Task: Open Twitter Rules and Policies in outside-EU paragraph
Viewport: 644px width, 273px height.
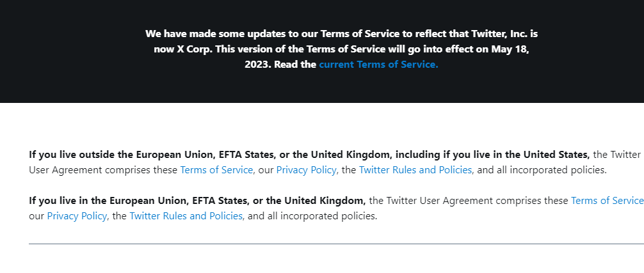Action: [415, 169]
